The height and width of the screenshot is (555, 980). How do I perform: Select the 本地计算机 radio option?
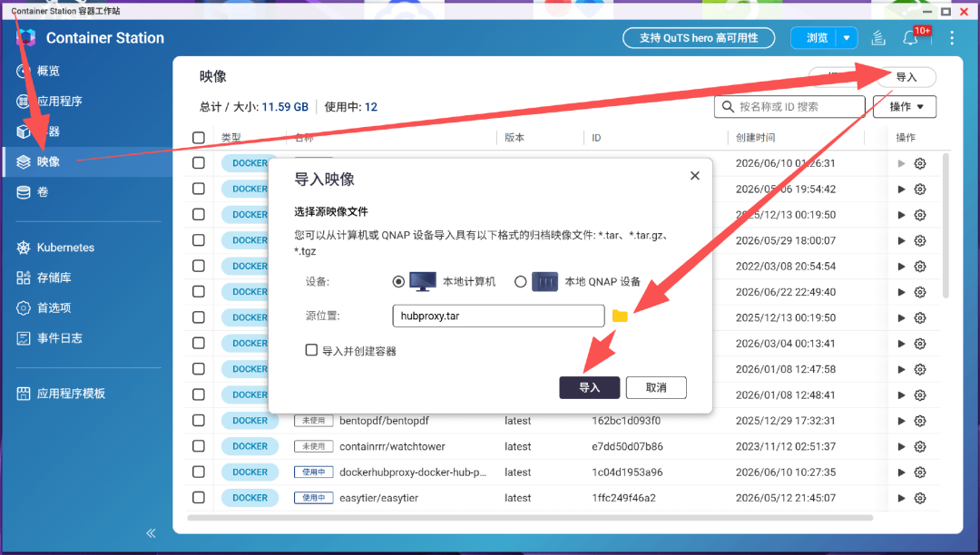click(x=398, y=281)
